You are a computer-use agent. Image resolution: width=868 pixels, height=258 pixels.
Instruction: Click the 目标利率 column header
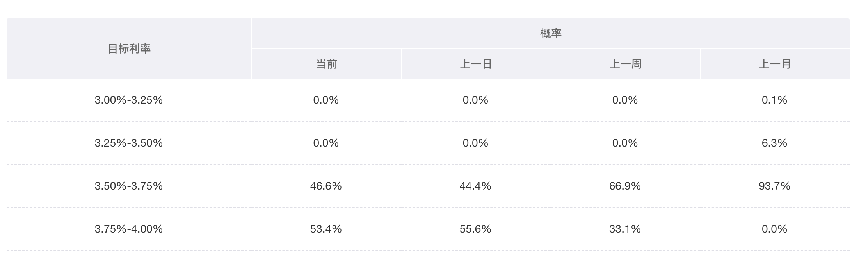(x=129, y=48)
